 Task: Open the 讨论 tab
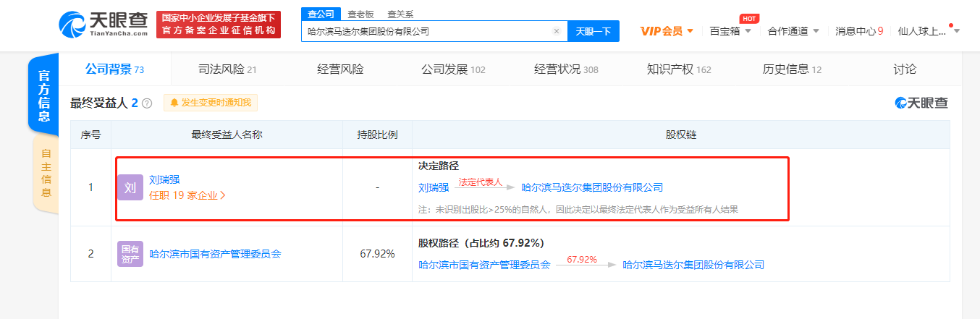pyautogui.click(x=905, y=69)
